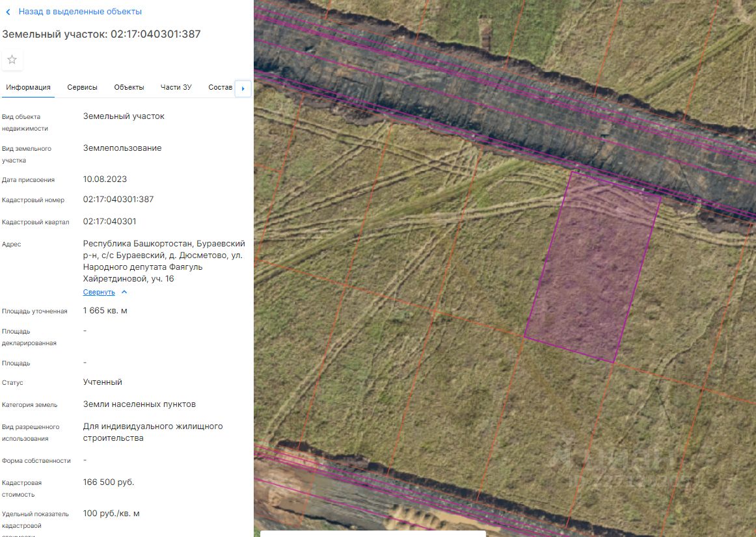756x537 pixels.
Task: Select object type value Земельный участок
Action: [124, 116]
